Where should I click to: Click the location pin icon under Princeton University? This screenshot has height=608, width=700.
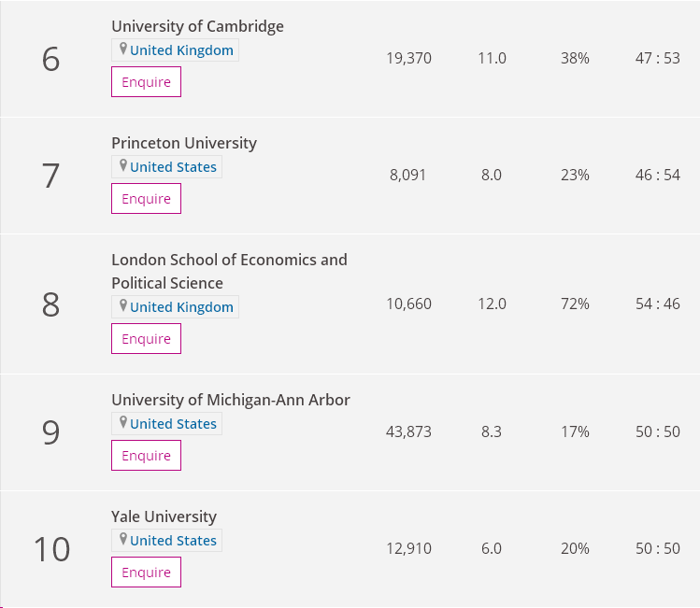(x=122, y=166)
